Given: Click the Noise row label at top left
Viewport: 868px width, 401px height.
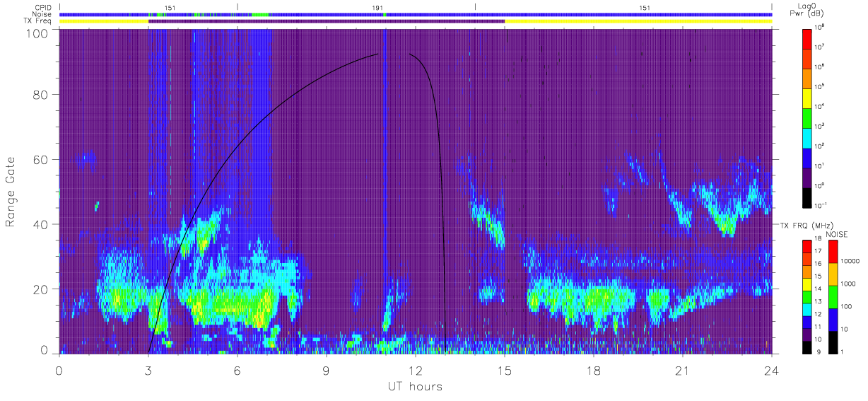Looking at the screenshot, I should pos(42,14).
